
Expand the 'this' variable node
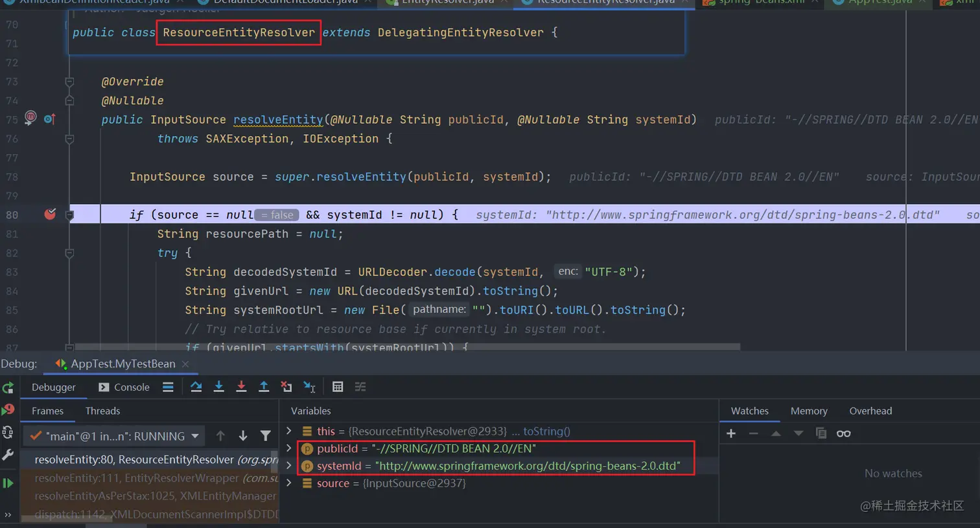[x=289, y=431]
